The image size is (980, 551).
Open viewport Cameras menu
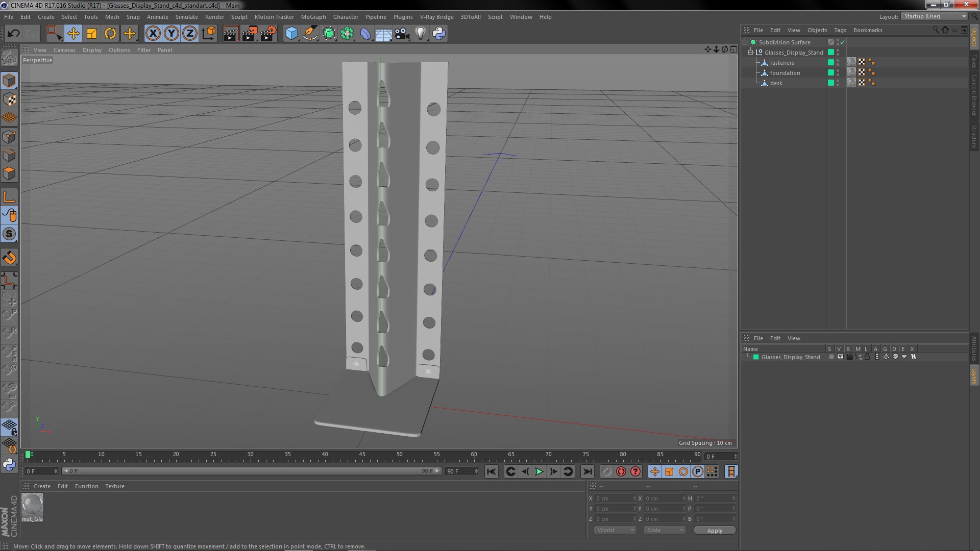coord(64,50)
